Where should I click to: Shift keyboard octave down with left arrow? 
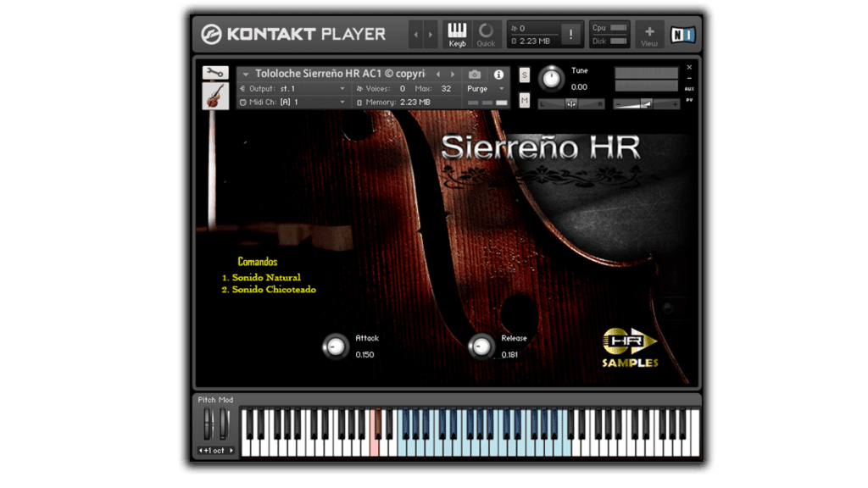(200, 451)
